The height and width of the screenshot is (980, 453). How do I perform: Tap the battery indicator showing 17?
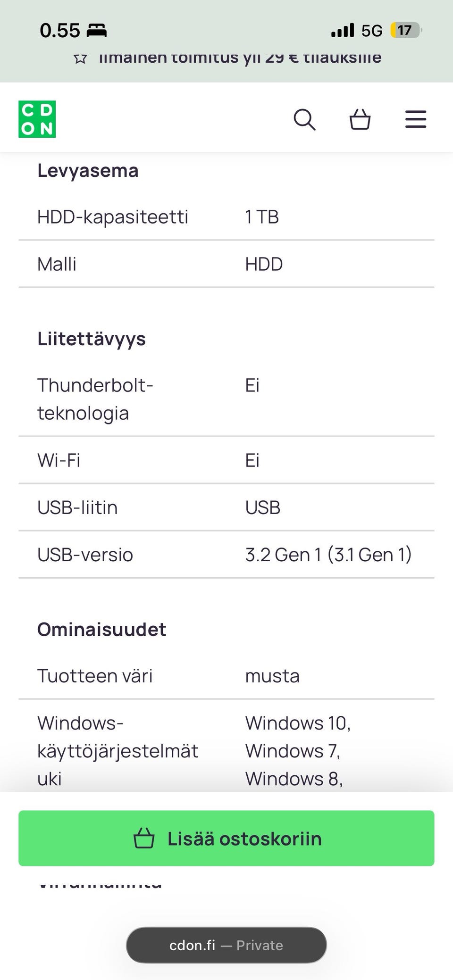click(x=405, y=31)
